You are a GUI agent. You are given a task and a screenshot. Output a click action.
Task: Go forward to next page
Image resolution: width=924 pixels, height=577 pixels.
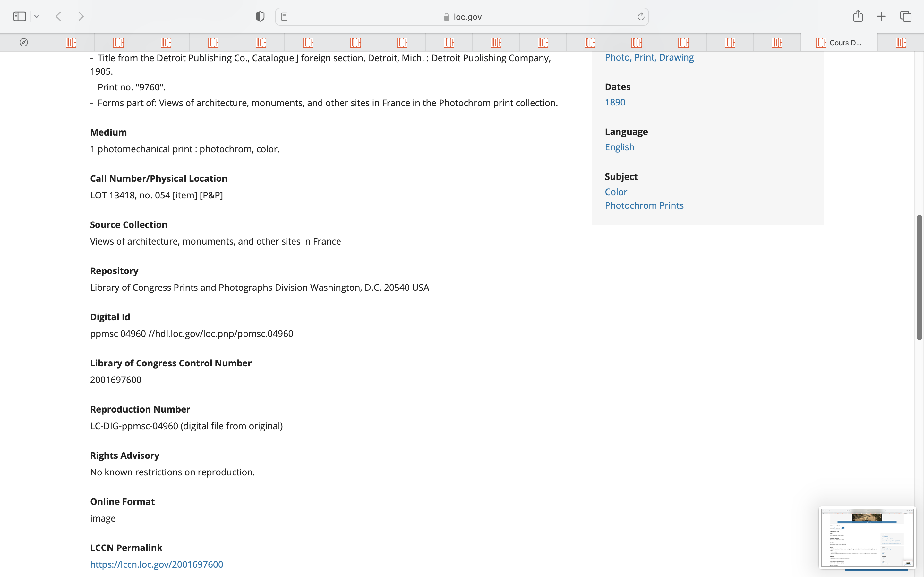(81, 16)
